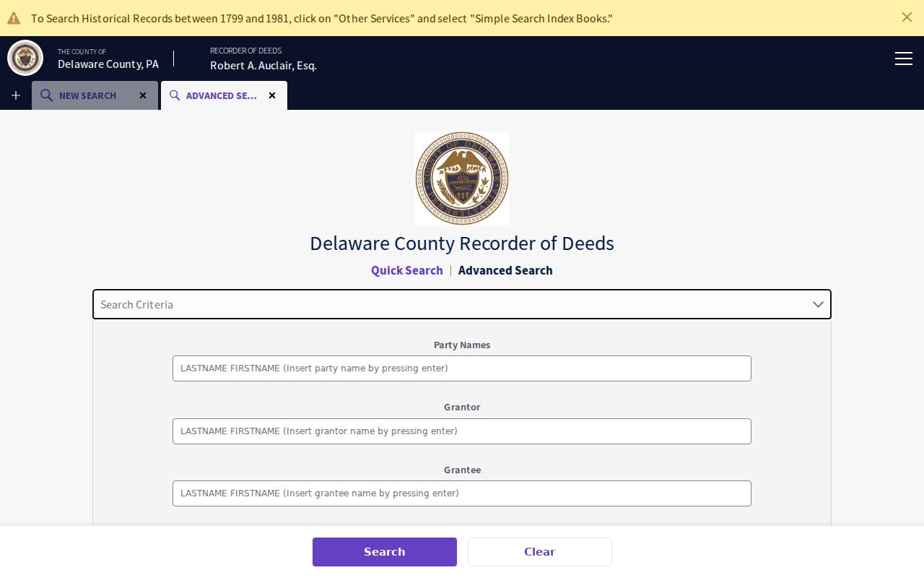
Task: Click Delaware County Recorder of Deeds heading
Action: (x=462, y=243)
